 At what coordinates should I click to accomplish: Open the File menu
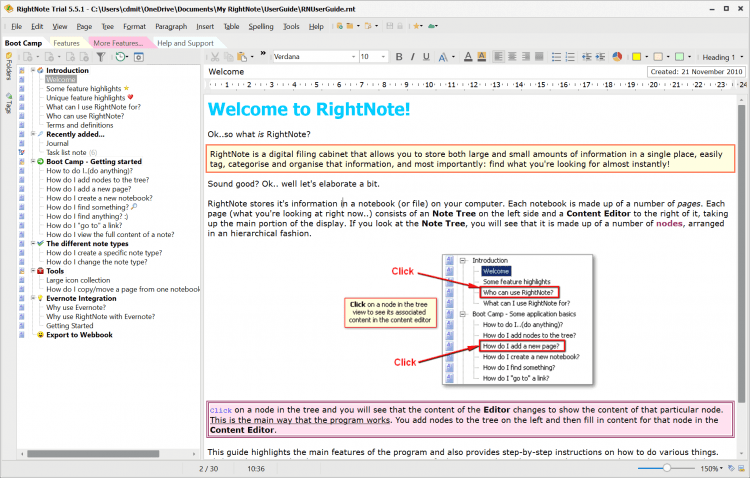16,26
